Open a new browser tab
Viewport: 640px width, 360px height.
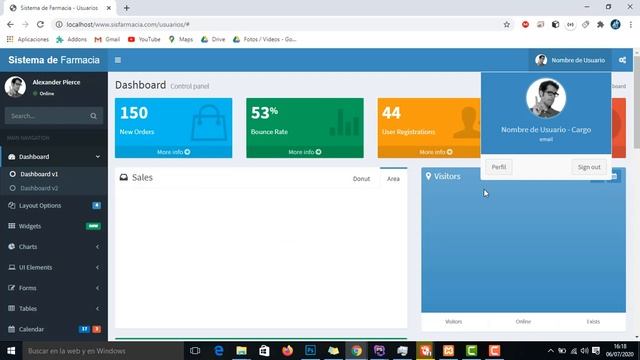point(127,8)
